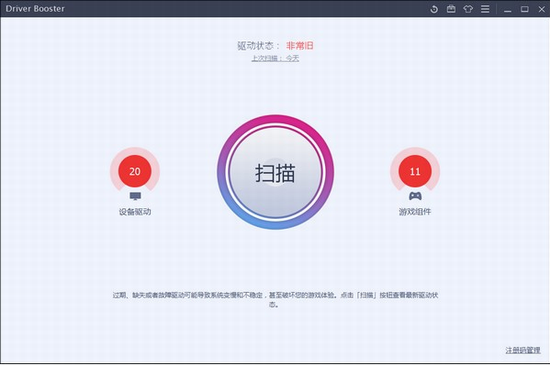This screenshot has width=550, height=365.
Task: Open the hamburger menu in title bar
Action: pyautogui.click(x=485, y=9)
